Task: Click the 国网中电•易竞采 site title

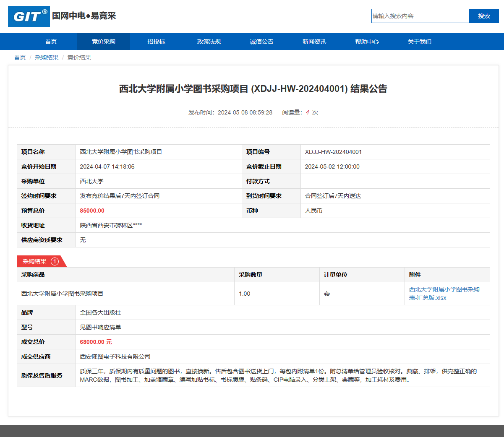Action: 84,16
